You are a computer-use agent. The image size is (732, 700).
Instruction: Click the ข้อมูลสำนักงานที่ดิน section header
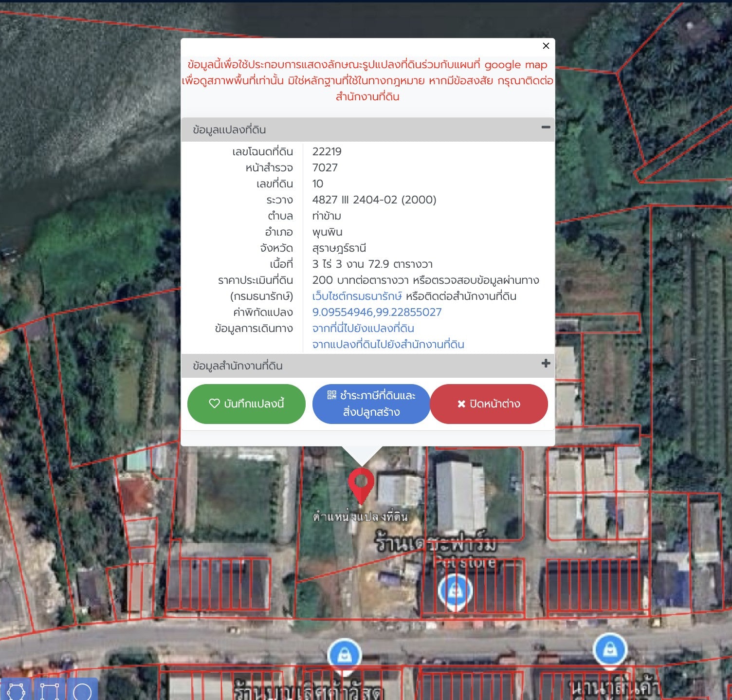point(238,366)
